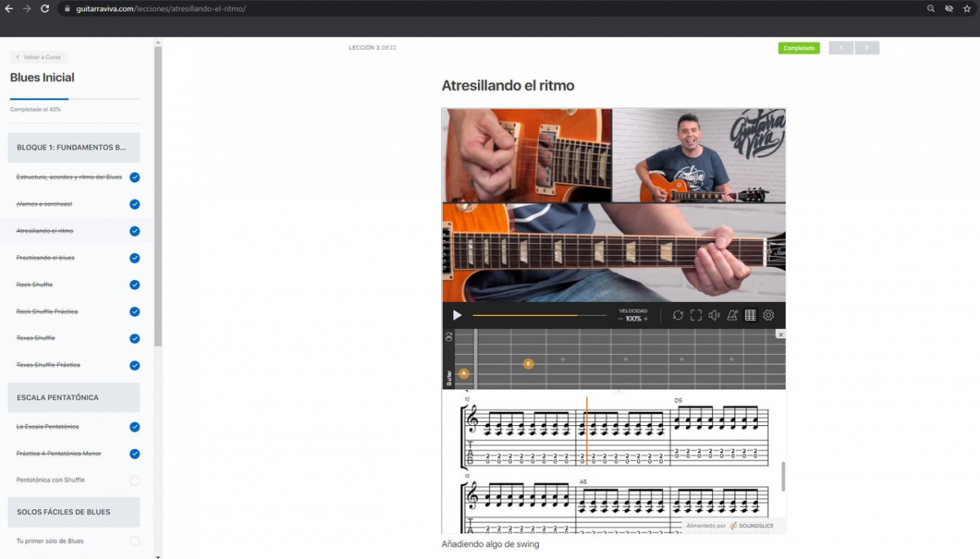The width and height of the screenshot is (980, 559).
Task: Toggle checkmark for Texas Shuffle Práctica
Action: (x=135, y=366)
